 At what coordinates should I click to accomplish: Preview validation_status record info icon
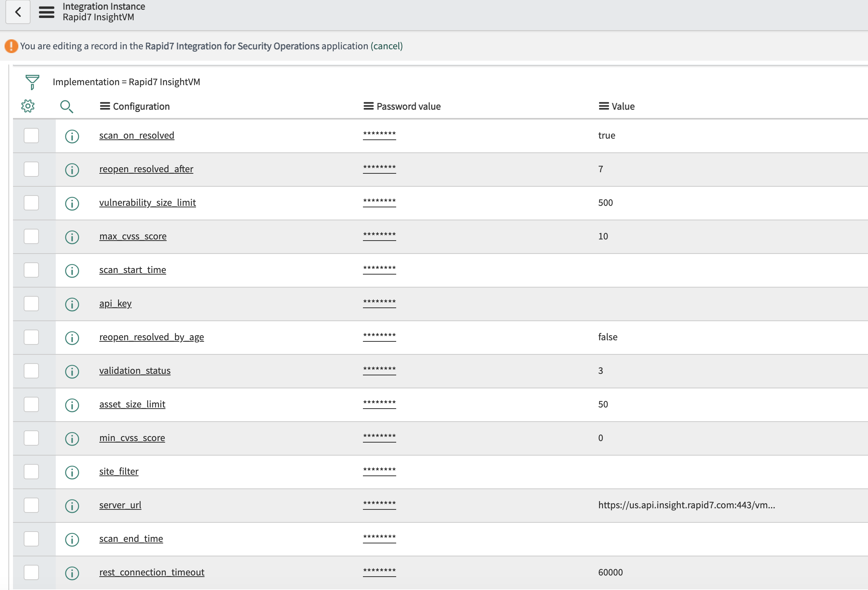tap(72, 371)
